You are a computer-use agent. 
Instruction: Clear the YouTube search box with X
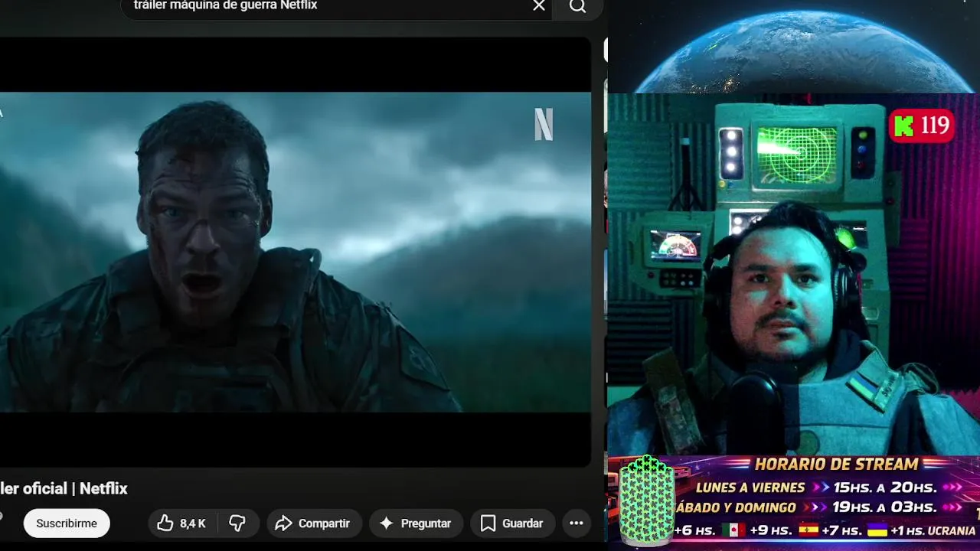coord(539,6)
